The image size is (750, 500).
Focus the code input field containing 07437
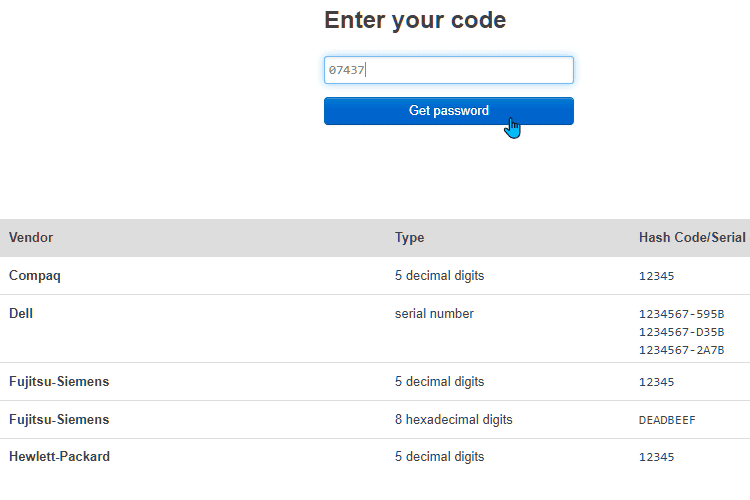click(449, 70)
